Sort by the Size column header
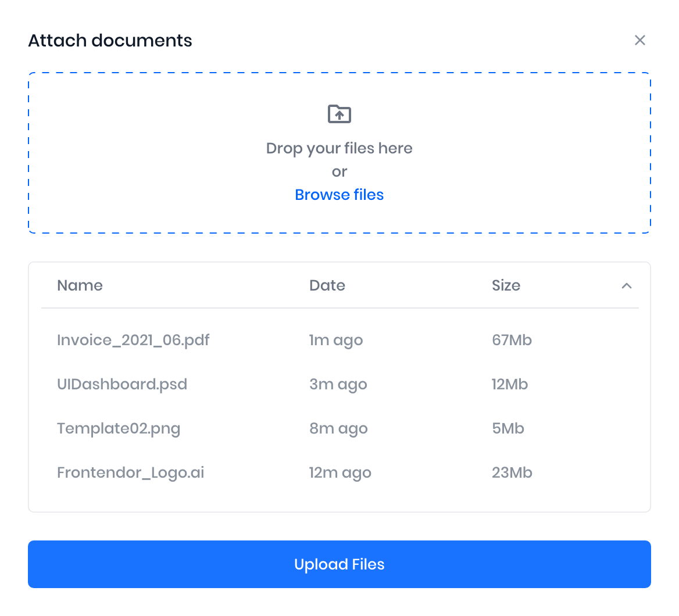The image size is (679, 616). click(506, 285)
